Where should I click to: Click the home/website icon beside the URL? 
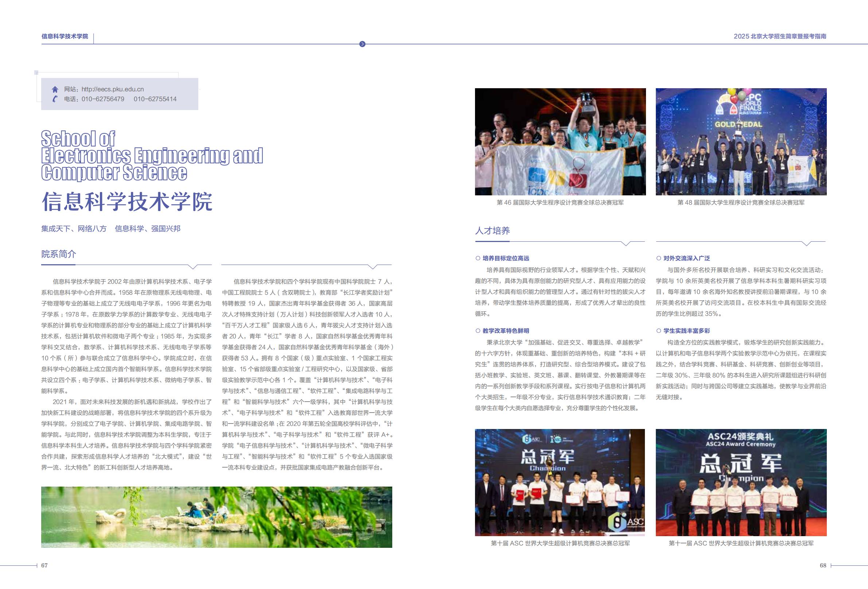(x=55, y=90)
